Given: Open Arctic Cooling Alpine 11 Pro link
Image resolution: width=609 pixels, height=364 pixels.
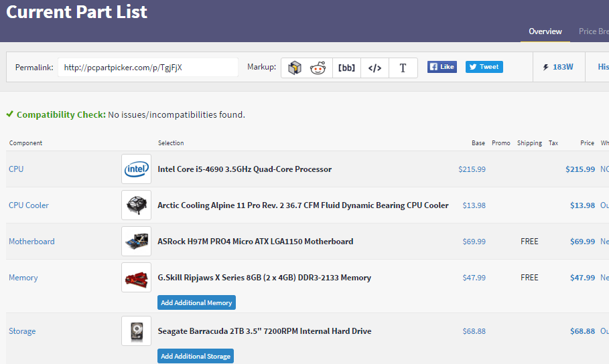Looking at the screenshot, I should point(303,205).
